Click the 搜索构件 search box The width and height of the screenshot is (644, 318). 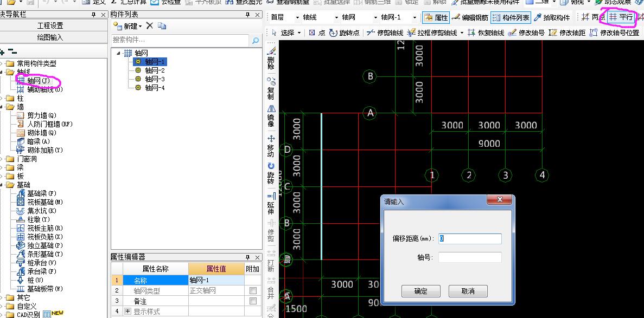tap(180, 40)
